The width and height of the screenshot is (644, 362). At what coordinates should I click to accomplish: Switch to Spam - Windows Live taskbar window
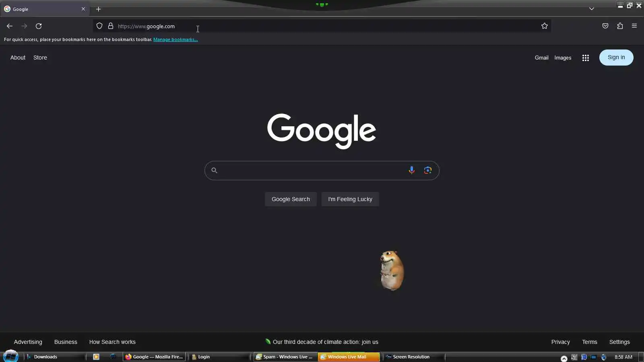(x=285, y=357)
